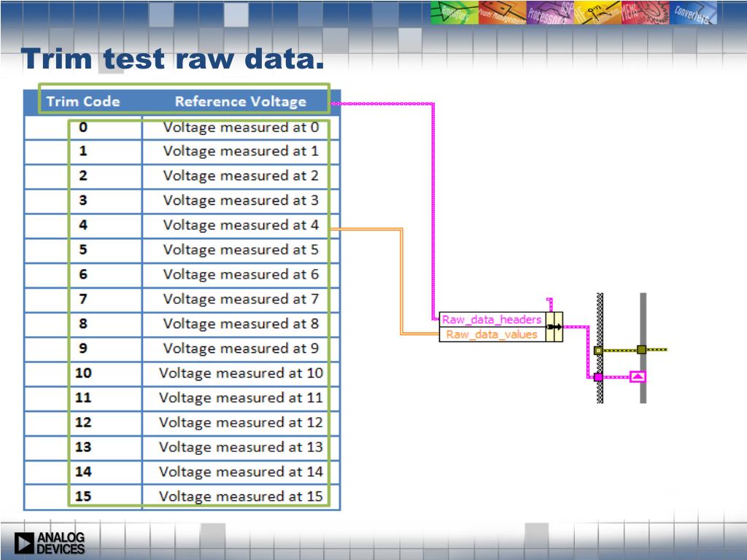
Task: Click the Reference Voltage column header
Action: (x=241, y=101)
